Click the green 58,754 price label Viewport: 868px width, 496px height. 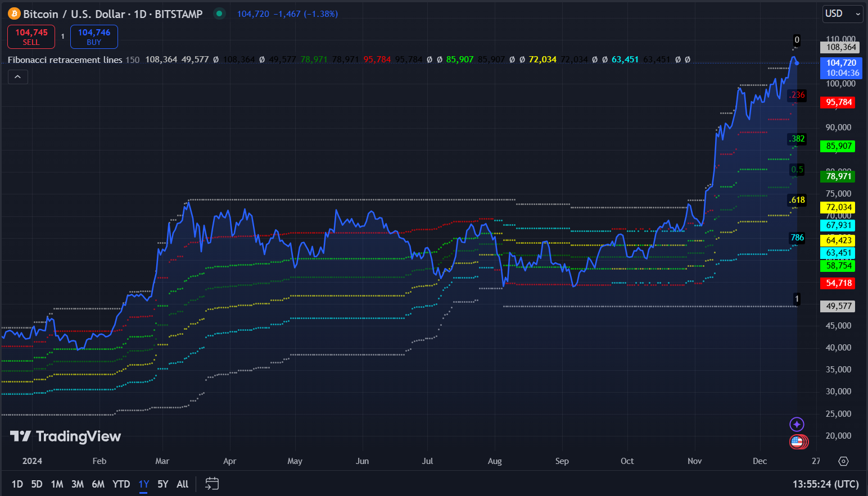pyautogui.click(x=838, y=266)
